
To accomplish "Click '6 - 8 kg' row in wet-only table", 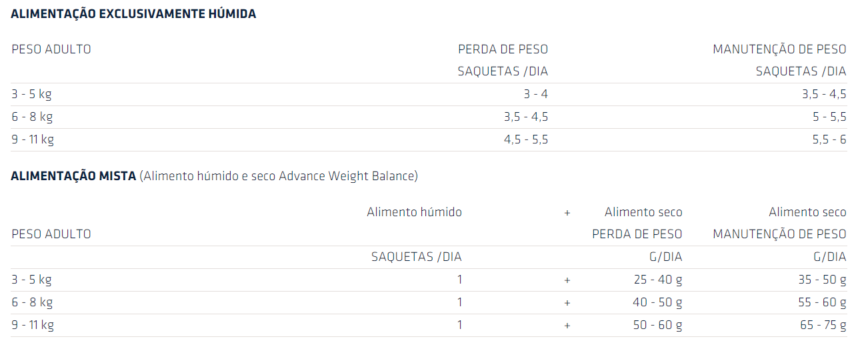I will 32,117.
